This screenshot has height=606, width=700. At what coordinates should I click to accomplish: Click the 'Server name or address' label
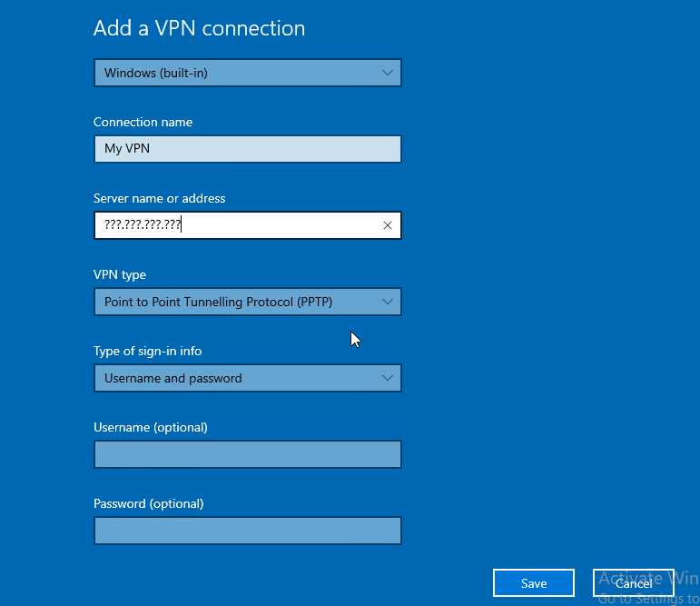(159, 198)
